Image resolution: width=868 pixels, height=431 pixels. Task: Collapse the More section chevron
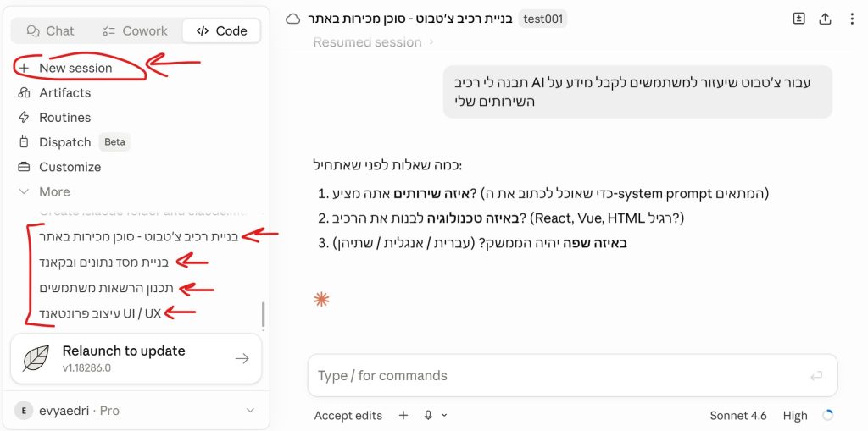(x=24, y=191)
